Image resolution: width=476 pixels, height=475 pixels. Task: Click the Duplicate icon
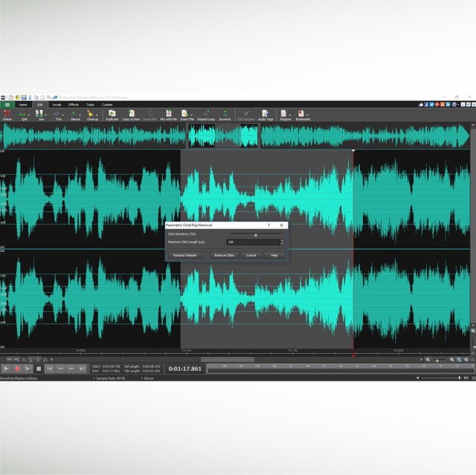[112, 114]
